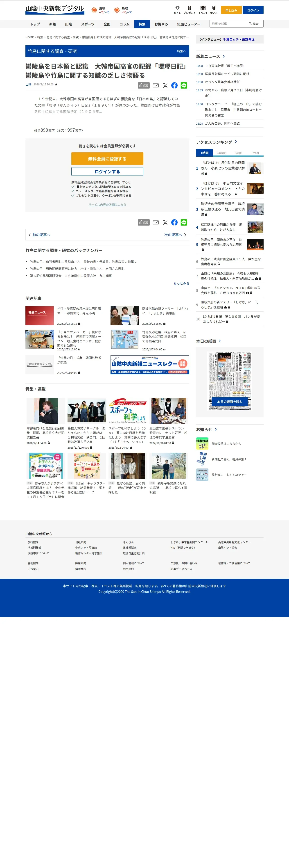The image size is (289, 868).
Task: Open ＪＲ東海社長「着工へ進展」 news item
Action: pos(225,66)
